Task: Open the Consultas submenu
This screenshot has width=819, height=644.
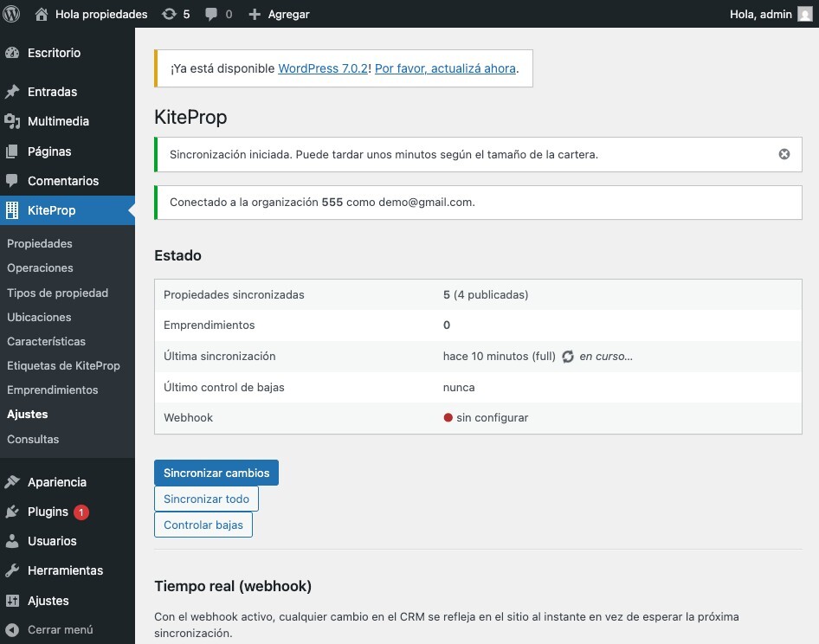Action: (x=33, y=439)
